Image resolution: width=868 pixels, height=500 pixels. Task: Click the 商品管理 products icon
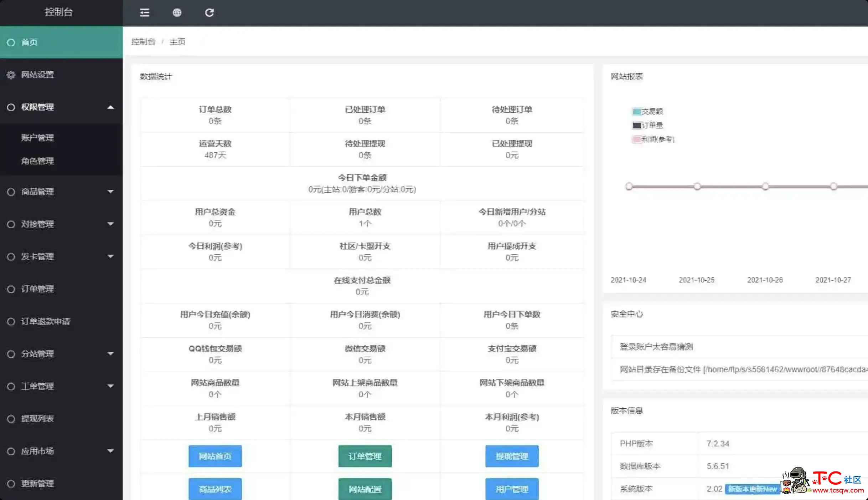tap(11, 192)
